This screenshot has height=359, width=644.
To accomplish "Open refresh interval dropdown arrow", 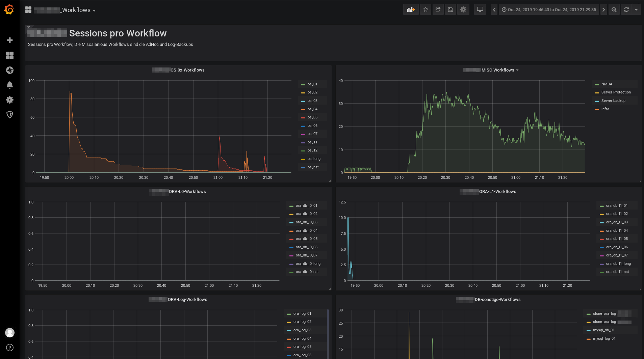I will (636, 10).
